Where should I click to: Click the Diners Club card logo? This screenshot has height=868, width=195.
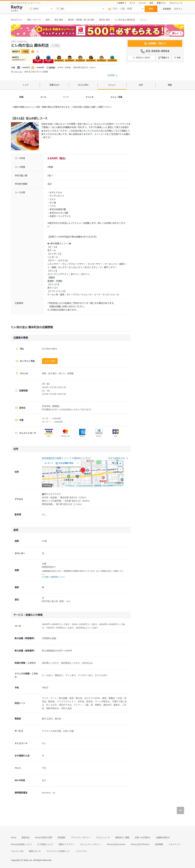click(99, 432)
